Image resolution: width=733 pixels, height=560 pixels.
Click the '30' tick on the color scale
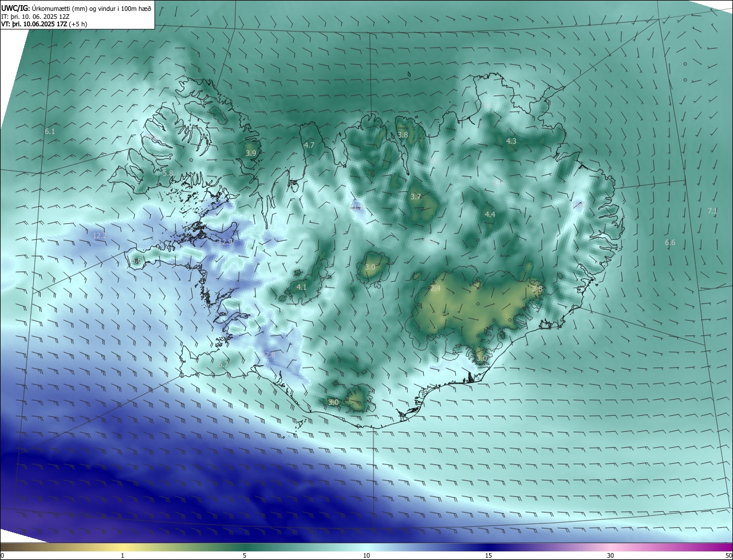point(610,555)
